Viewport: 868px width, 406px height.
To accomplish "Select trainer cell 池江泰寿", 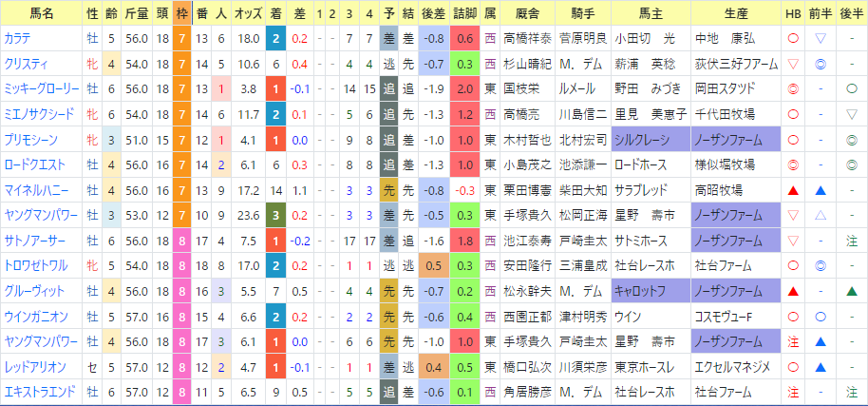I will (x=526, y=241).
